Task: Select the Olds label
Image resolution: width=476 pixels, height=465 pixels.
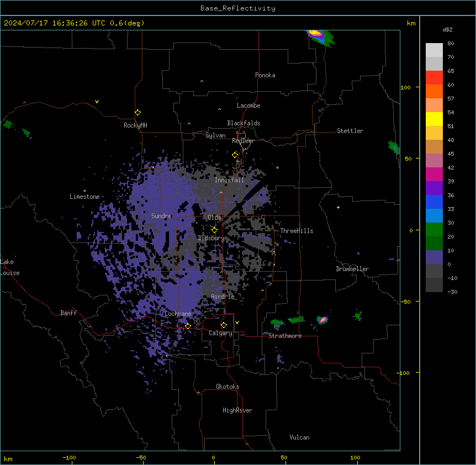Action: coord(214,218)
